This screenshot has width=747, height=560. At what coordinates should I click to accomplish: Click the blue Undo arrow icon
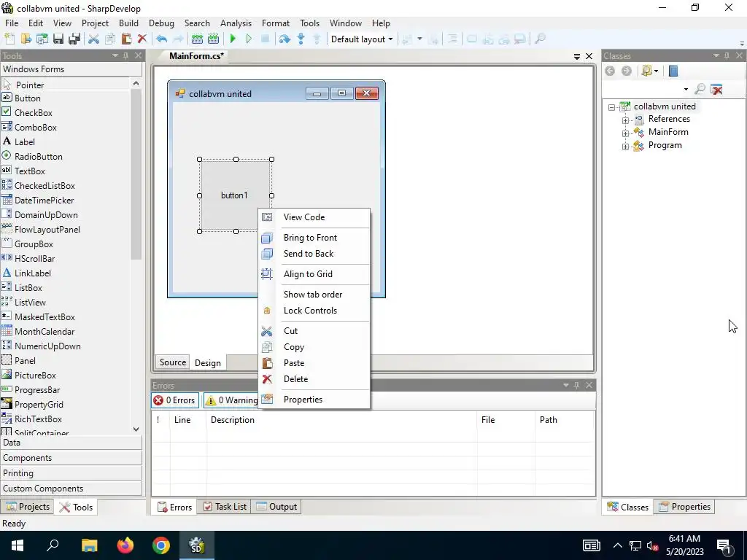(x=162, y=39)
